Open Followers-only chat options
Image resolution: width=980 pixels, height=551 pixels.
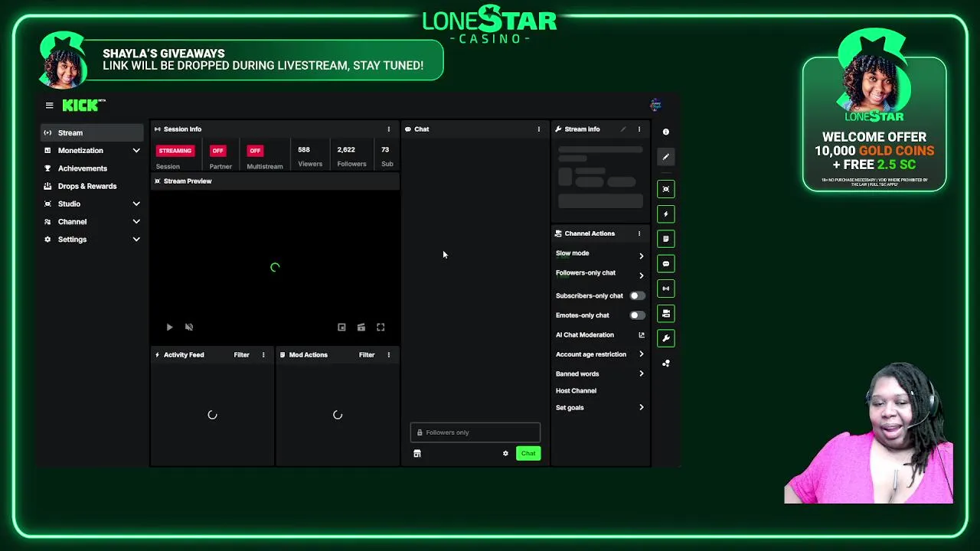[x=600, y=275]
